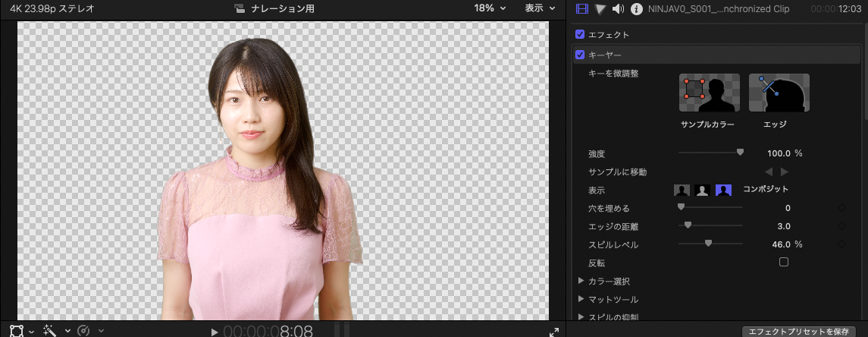
Task: Open the enhancements wand dropdown chevron
Action: pos(67,332)
